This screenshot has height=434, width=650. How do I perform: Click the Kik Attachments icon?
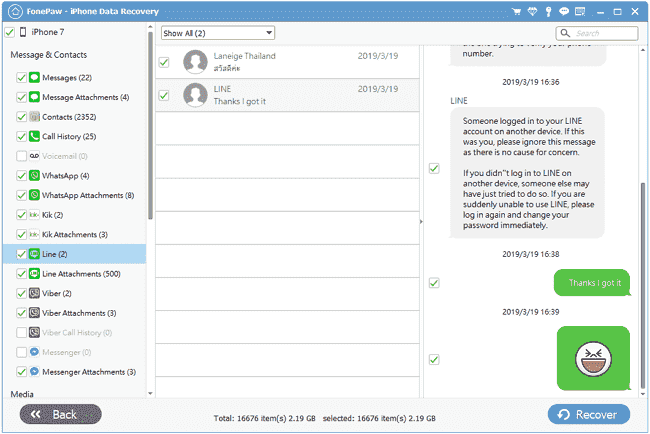tap(34, 235)
